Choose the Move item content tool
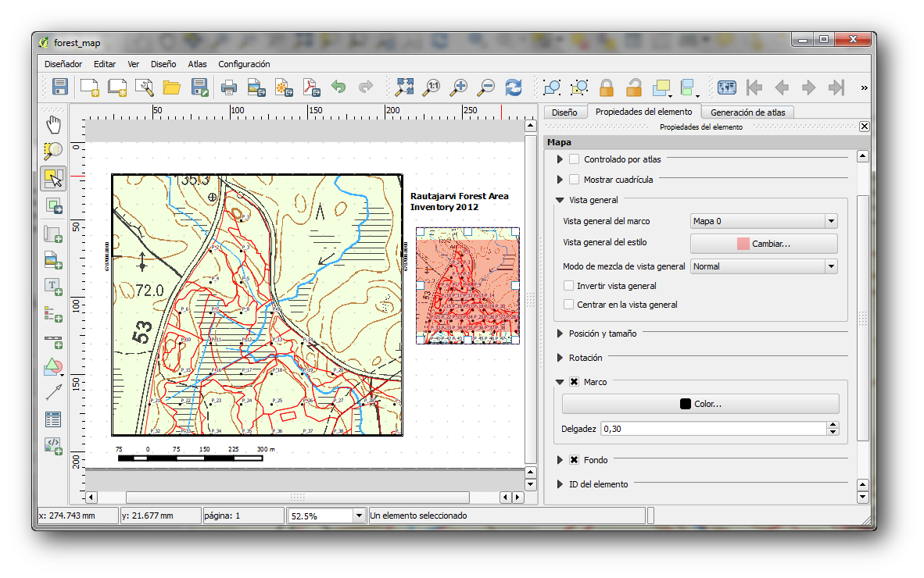The width and height of the screenshot is (924, 578). 54,205
